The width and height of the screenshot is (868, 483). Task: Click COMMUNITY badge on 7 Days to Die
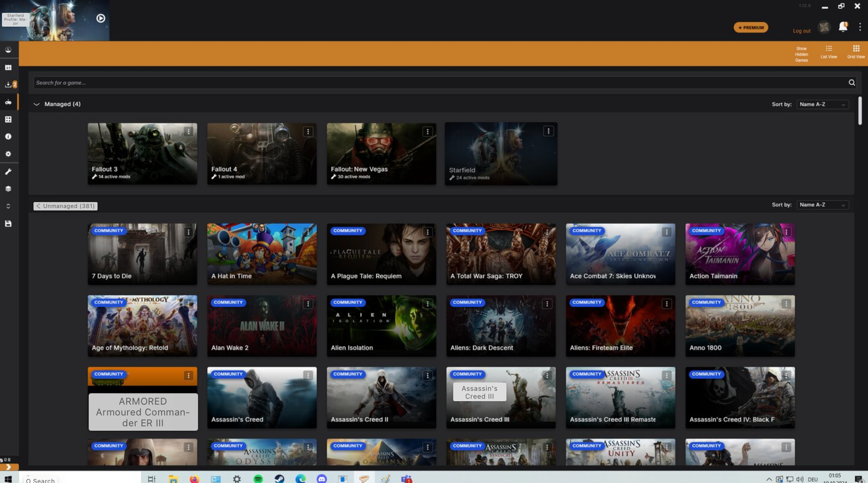click(108, 231)
